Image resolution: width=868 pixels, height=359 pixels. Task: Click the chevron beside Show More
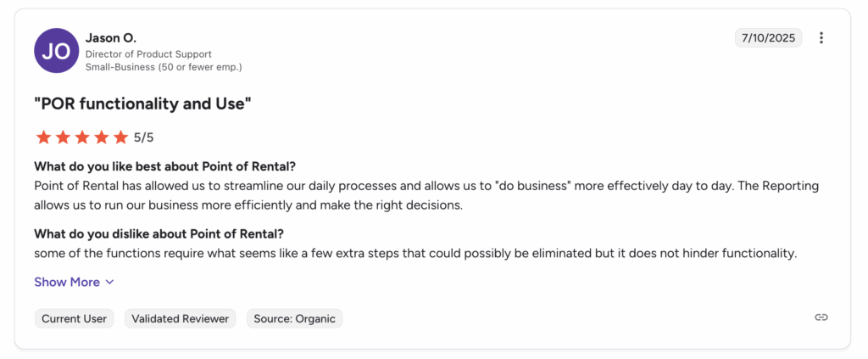click(109, 282)
